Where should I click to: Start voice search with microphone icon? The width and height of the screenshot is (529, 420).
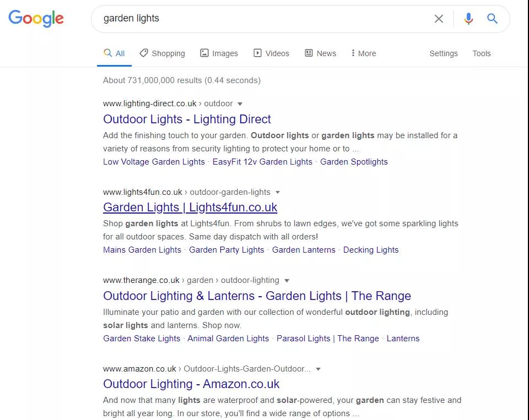click(468, 19)
